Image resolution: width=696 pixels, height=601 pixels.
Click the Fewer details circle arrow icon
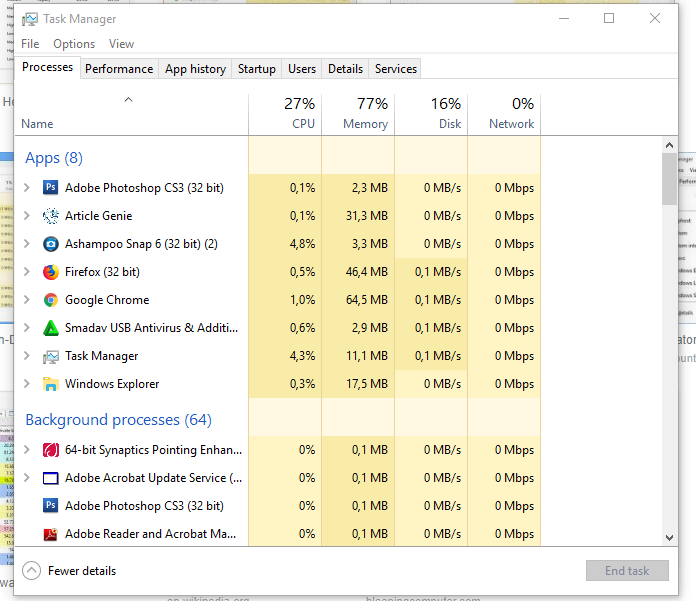click(x=32, y=570)
